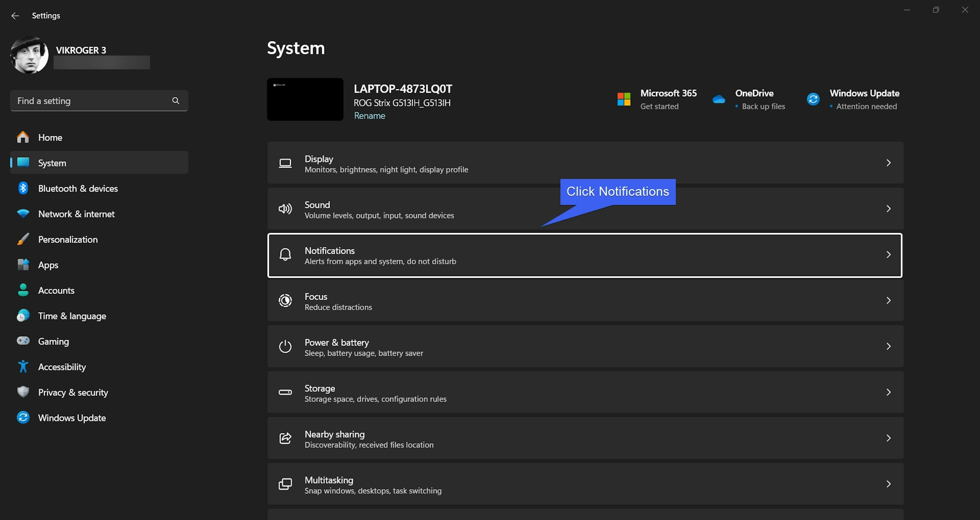Click the Personalization paintbrush icon
The width and height of the screenshot is (980, 520).
pyautogui.click(x=23, y=239)
